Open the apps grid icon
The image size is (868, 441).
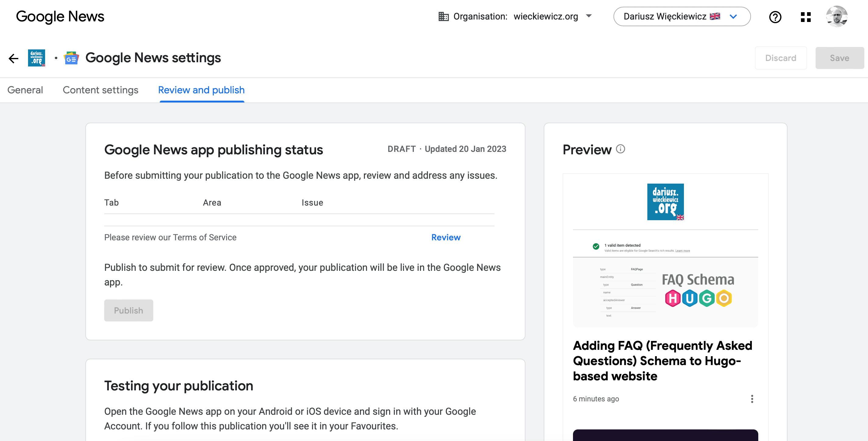(806, 16)
